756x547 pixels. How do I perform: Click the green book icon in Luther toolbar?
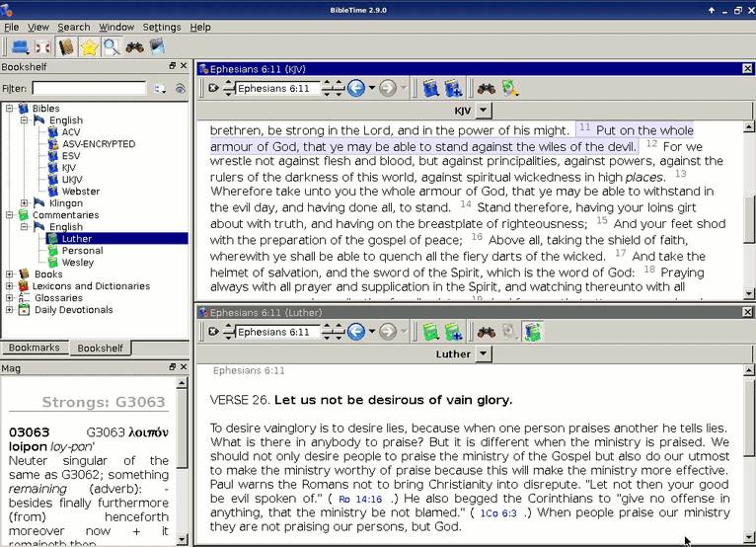click(430, 331)
